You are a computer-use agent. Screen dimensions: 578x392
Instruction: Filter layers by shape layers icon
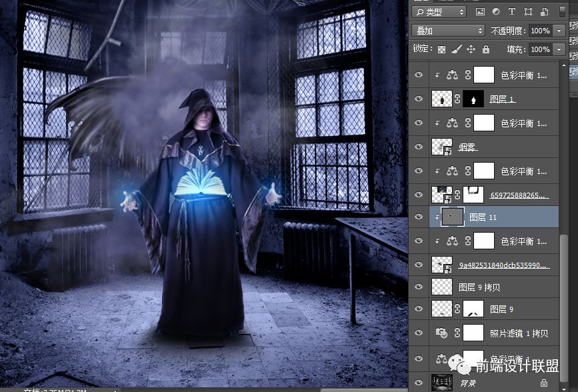[x=528, y=12]
